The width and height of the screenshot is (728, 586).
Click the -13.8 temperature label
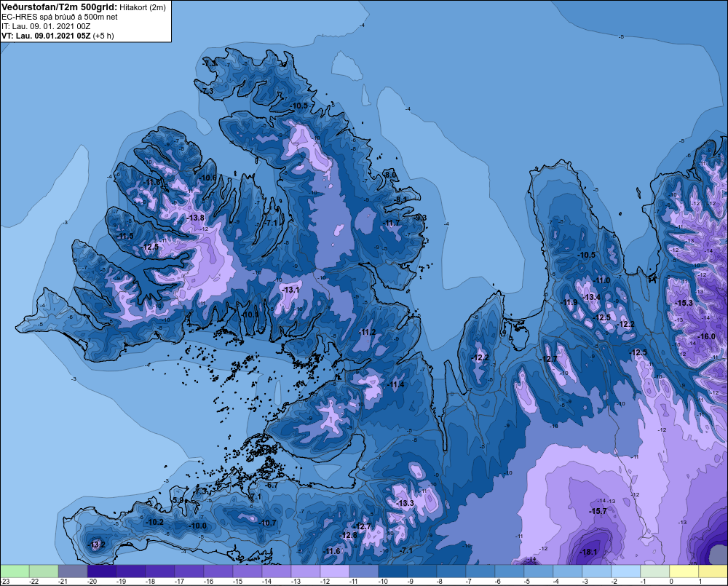pos(195,218)
